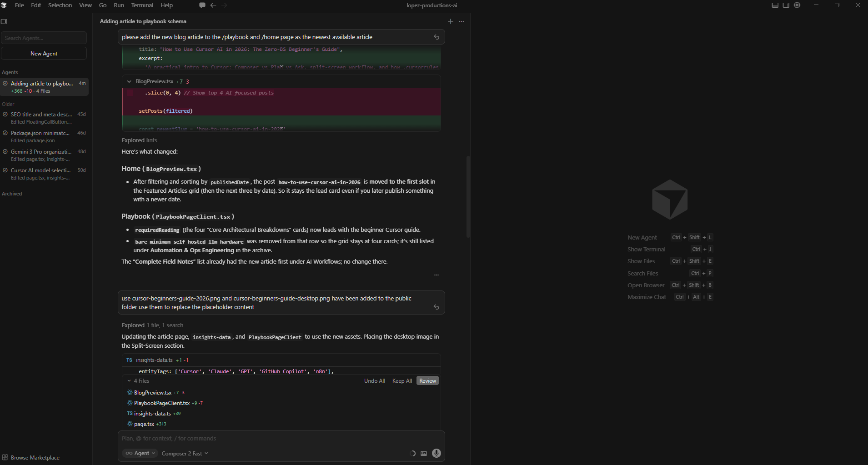The width and height of the screenshot is (868, 465).
Task: Open Browse Marketplace link
Action: tap(35, 458)
